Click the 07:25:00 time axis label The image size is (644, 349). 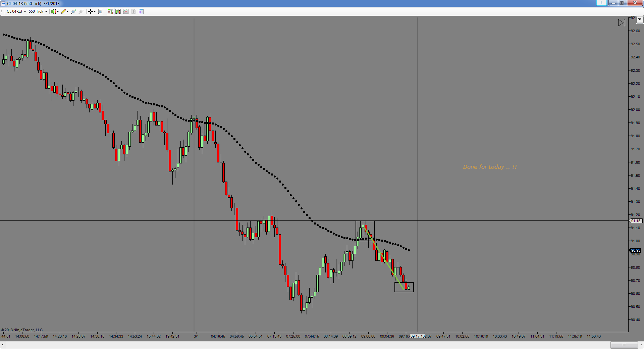(293, 336)
